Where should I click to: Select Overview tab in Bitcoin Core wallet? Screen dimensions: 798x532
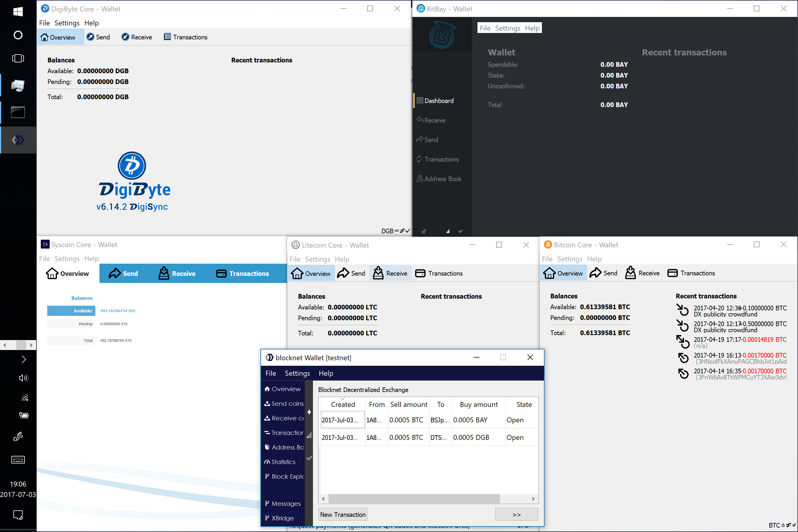563,273
